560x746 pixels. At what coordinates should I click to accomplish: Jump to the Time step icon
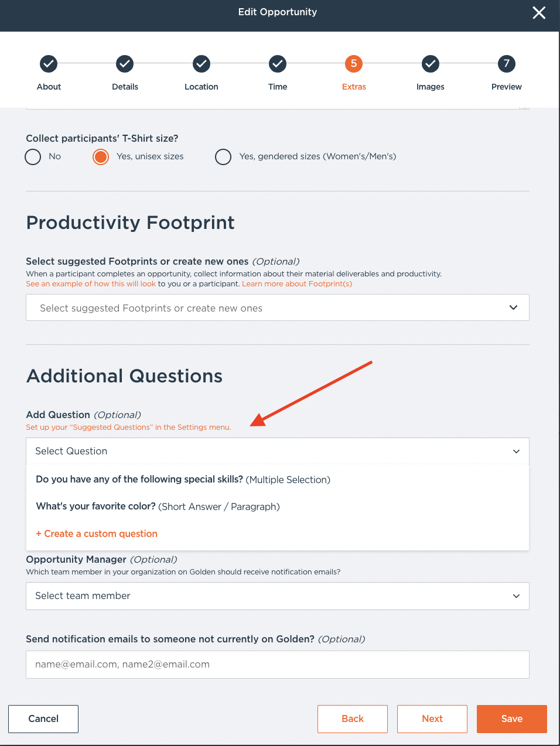click(278, 64)
